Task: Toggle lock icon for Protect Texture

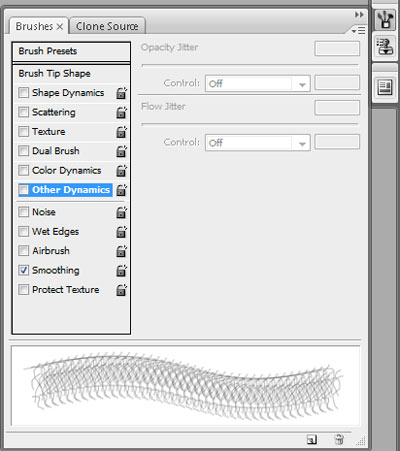Action: 121,290
